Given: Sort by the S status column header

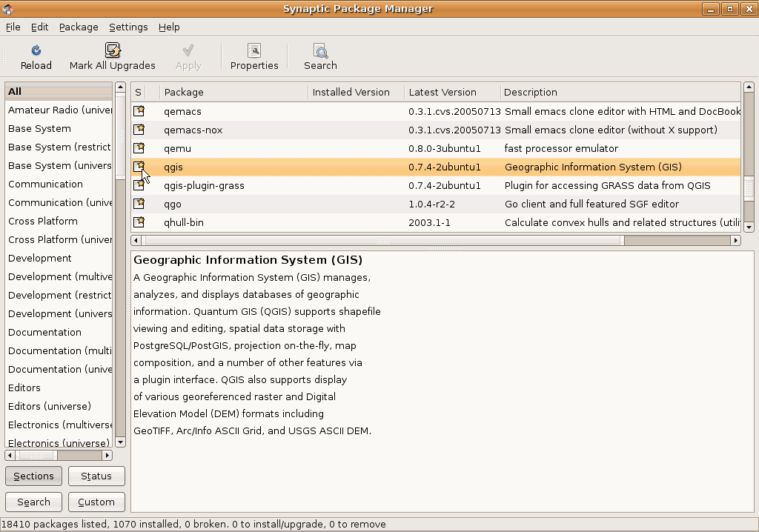Looking at the screenshot, I should 138,92.
